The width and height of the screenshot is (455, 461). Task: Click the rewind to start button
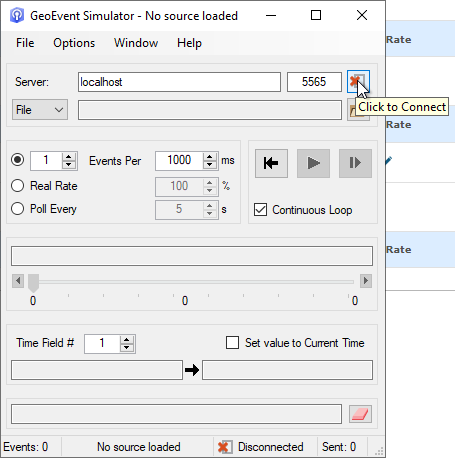pos(271,163)
